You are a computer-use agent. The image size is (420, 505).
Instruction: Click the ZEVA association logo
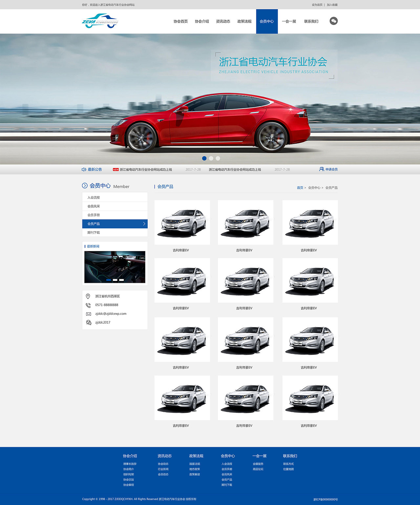coord(100,21)
